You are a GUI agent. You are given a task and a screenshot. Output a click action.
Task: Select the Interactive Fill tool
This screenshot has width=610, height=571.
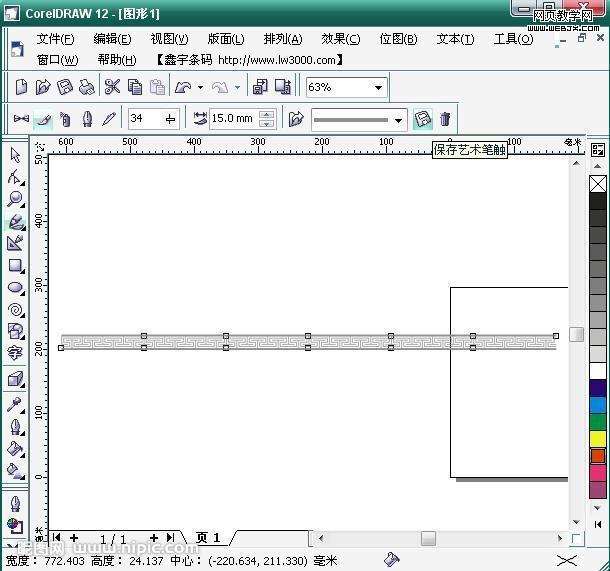(16, 471)
